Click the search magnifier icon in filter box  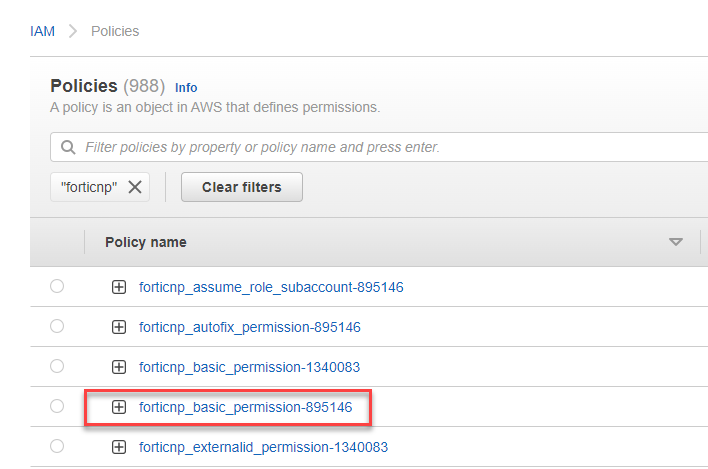pos(68,147)
